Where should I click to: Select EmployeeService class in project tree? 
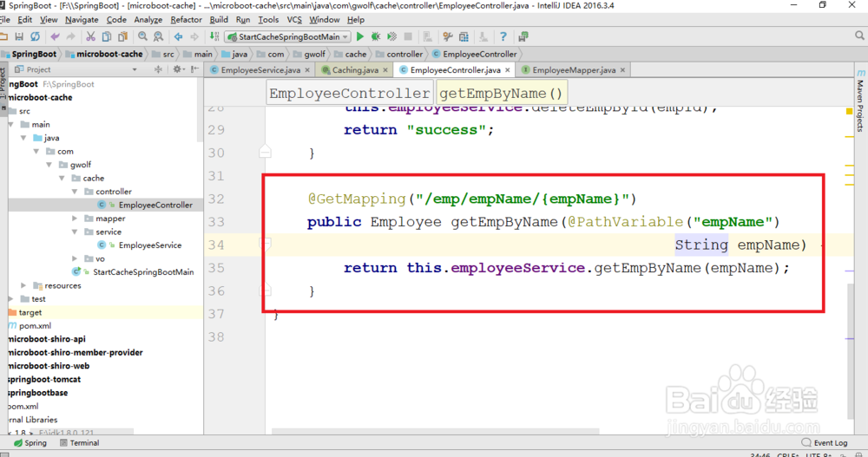pos(150,245)
